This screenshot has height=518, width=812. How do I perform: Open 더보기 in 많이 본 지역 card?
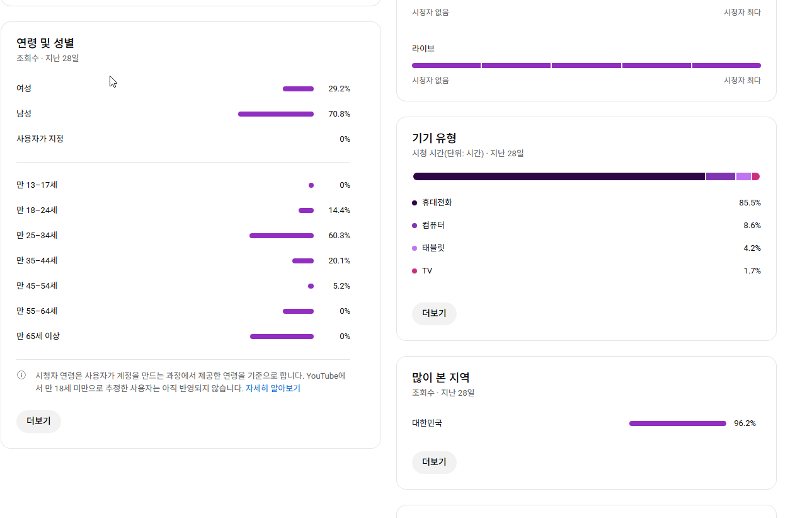coord(434,462)
